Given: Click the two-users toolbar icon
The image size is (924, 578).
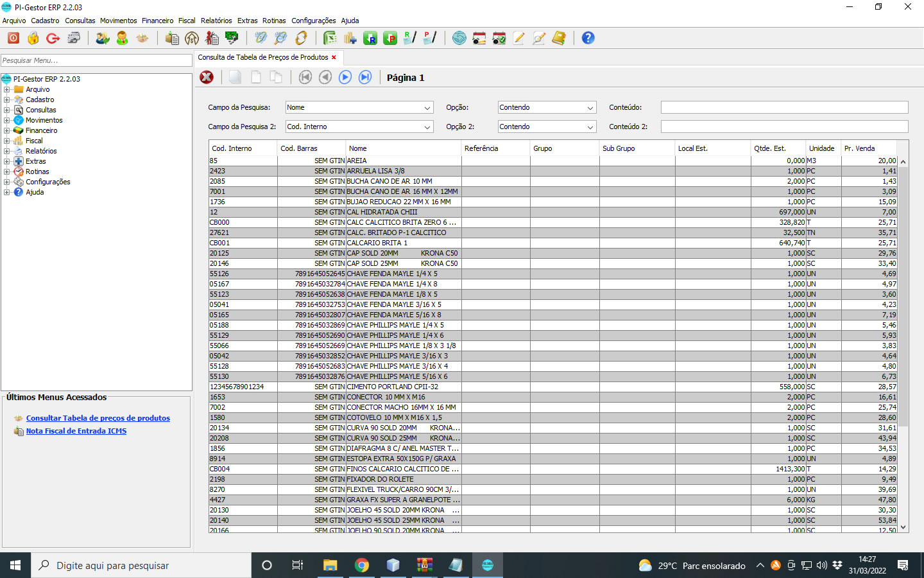Looking at the screenshot, I should [102, 38].
